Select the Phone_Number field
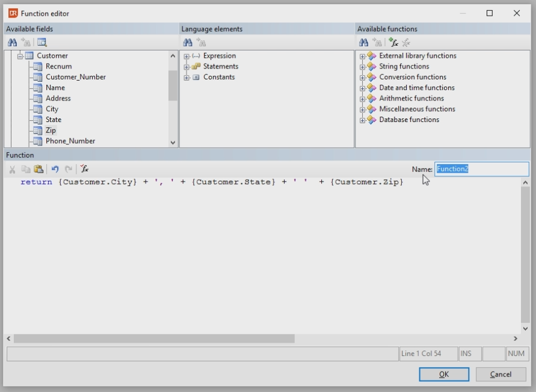The height and width of the screenshot is (392, 536). (x=70, y=141)
